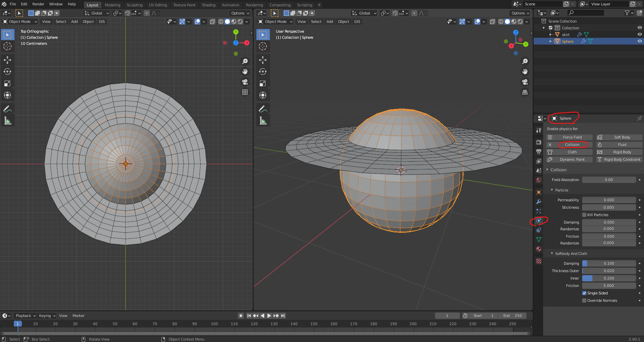Image resolution: width=644 pixels, height=342 pixels.
Task: Click the Rotate tool in right viewport
Action: point(263,72)
